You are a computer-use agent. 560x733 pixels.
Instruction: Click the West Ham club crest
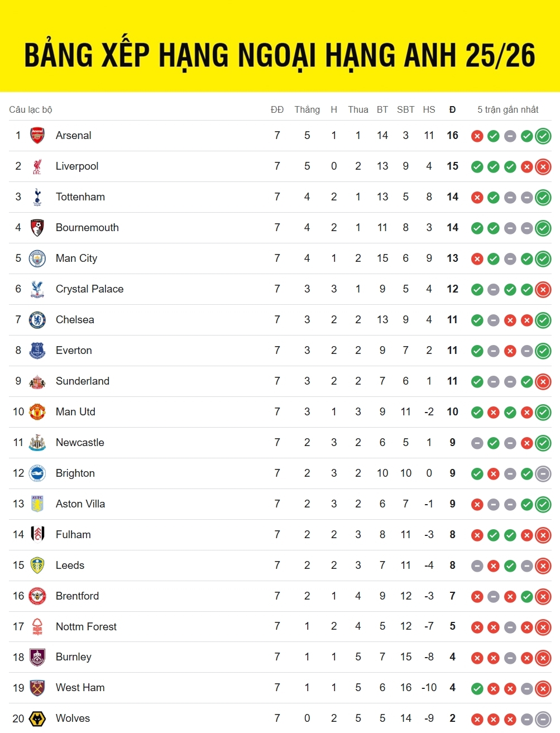(x=37, y=688)
